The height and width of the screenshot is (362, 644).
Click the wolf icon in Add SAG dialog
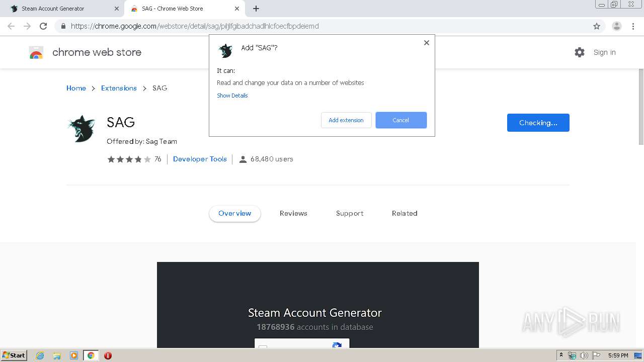tap(225, 50)
